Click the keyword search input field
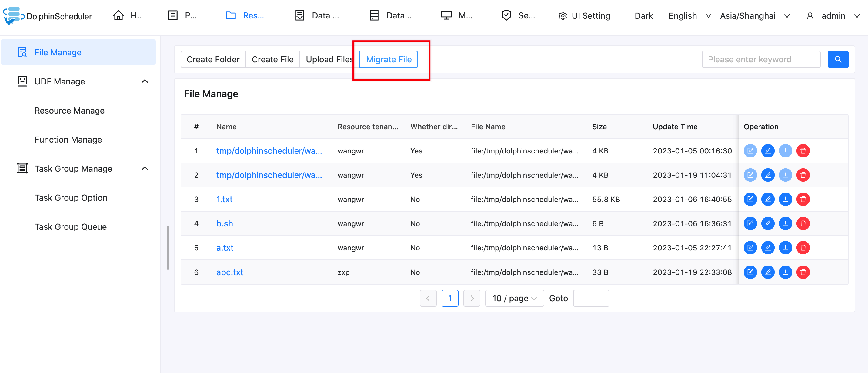 point(761,59)
